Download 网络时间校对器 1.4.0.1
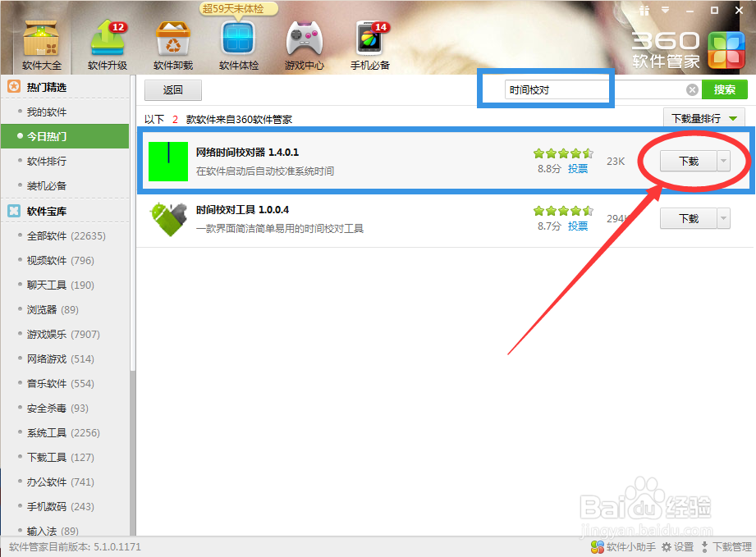The image size is (756, 557). pos(689,161)
